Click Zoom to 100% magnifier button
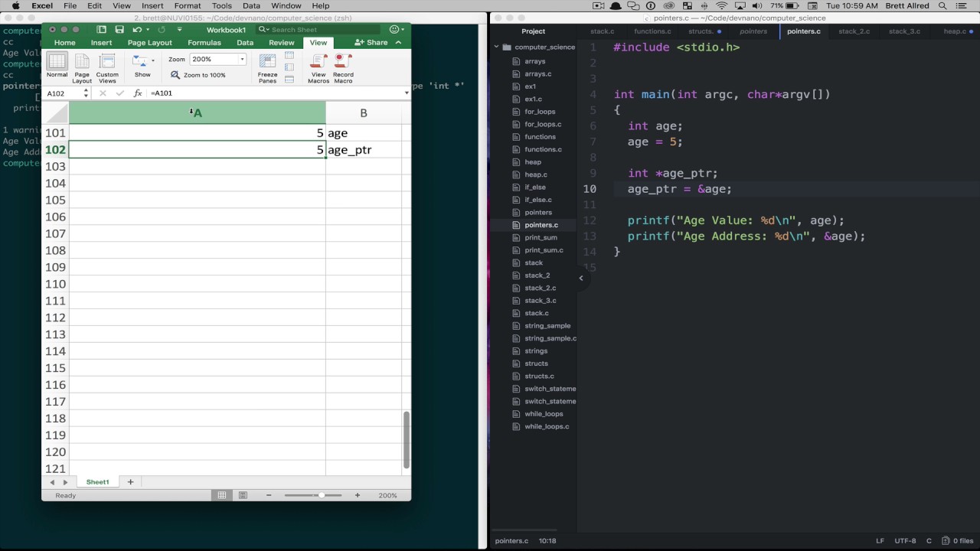 coord(198,75)
